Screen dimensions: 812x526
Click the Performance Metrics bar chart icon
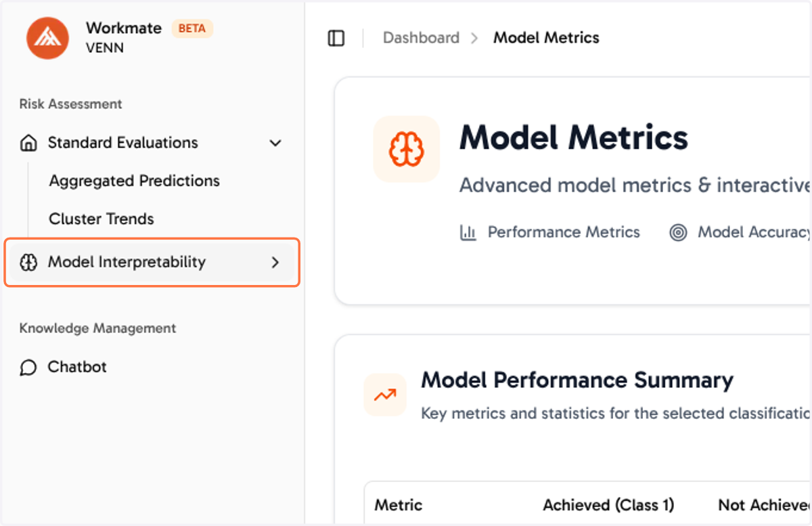pyautogui.click(x=468, y=233)
